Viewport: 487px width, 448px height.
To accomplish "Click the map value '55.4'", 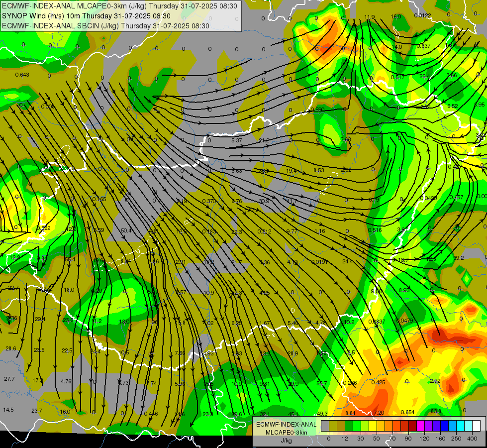I will pos(70,259).
